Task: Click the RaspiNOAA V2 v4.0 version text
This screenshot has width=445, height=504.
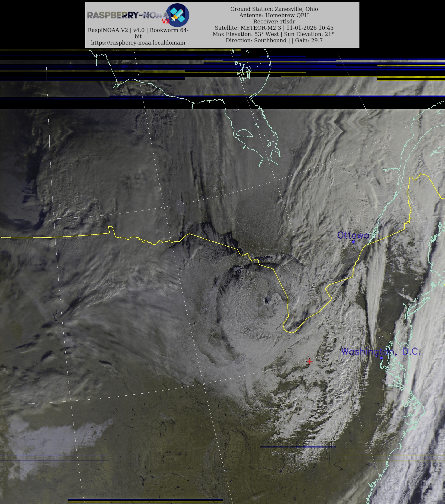Action: tap(138, 30)
